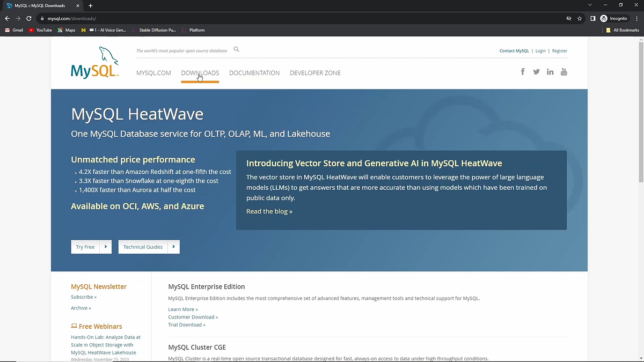The height and width of the screenshot is (362, 644).
Task: Toggle the bookmark star in the address bar
Action: click(579, 18)
